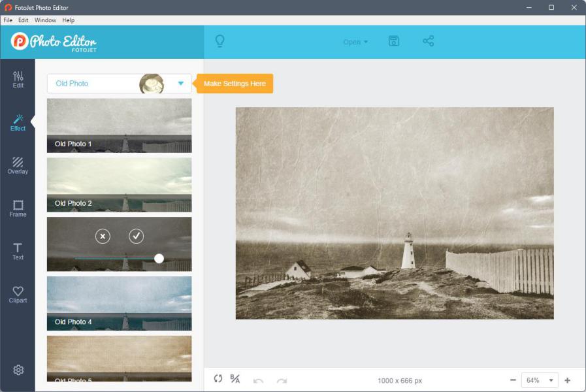Cancel the effect with the X circle
The image size is (586, 392).
(103, 236)
